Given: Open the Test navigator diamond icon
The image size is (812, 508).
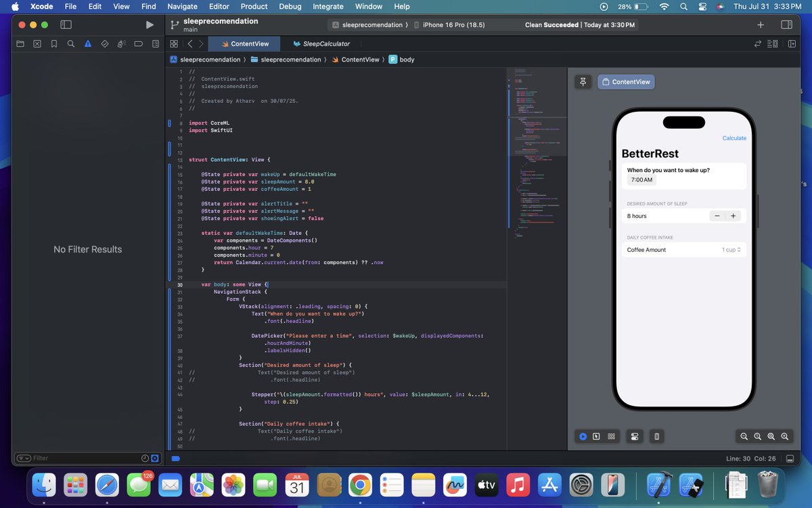Looking at the screenshot, I should 105,43.
